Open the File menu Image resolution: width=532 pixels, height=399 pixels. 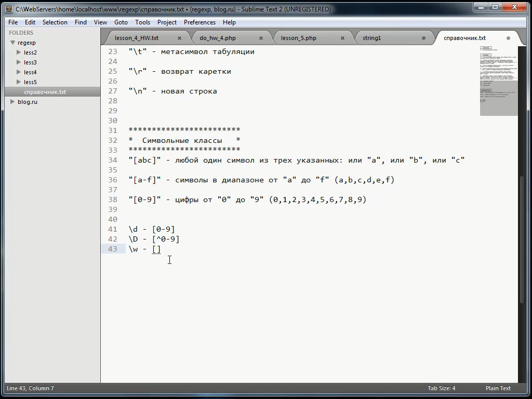[13, 22]
